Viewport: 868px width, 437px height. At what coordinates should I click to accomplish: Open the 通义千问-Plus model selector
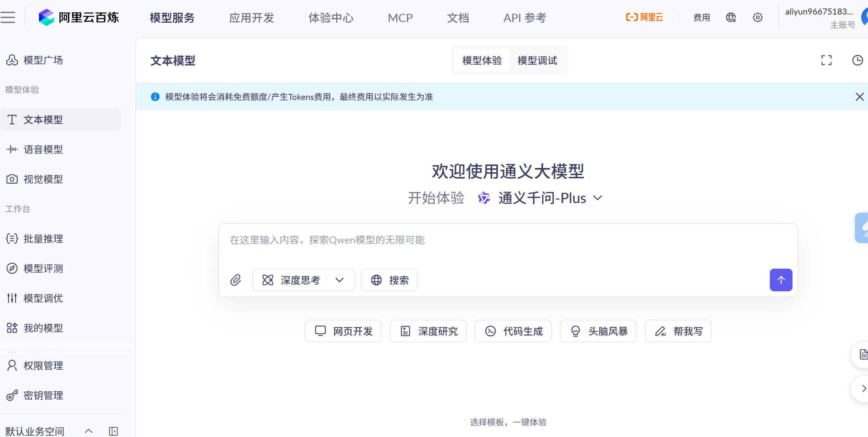point(542,198)
